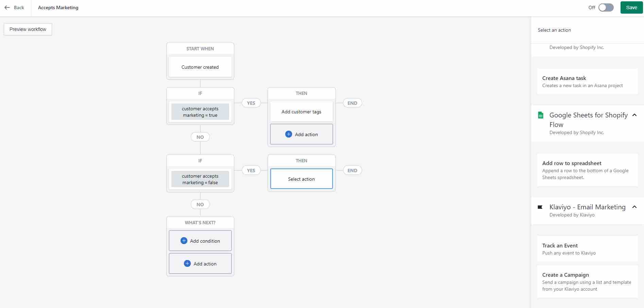
Task: Choose the Track an Event action
Action: click(x=587, y=249)
